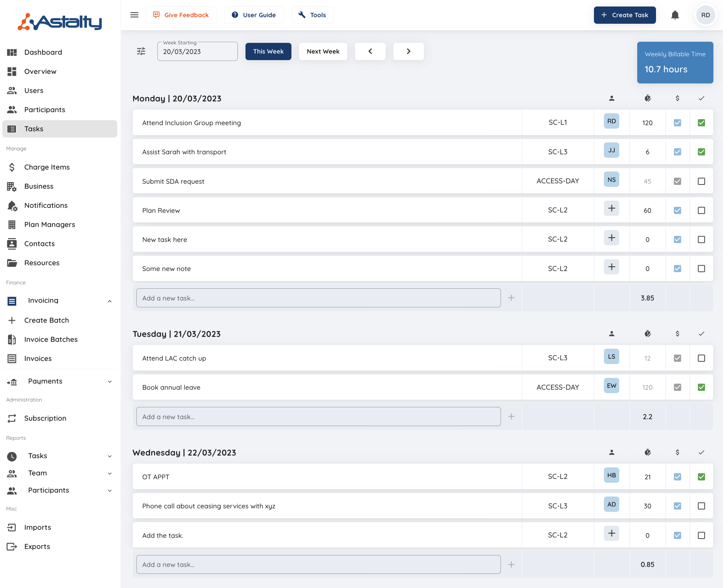Expand the Payments menu

point(110,382)
